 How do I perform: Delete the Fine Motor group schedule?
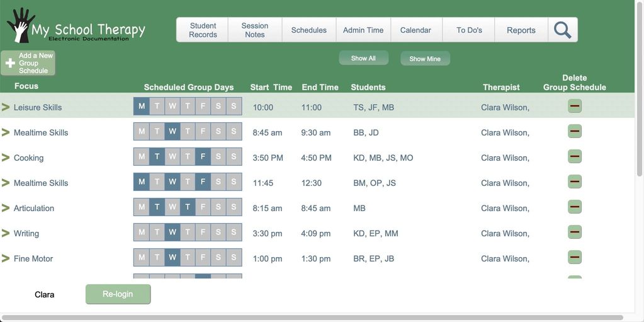(x=574, y=258)
